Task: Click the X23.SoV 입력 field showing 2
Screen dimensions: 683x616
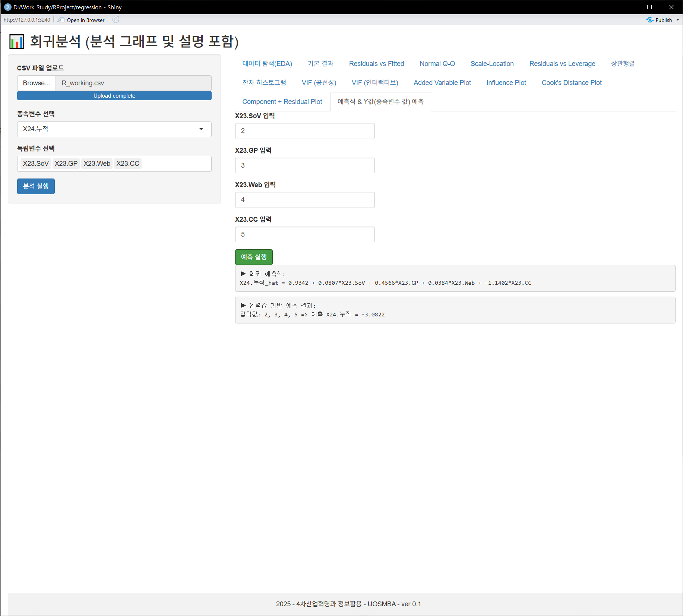Action: 304,131
